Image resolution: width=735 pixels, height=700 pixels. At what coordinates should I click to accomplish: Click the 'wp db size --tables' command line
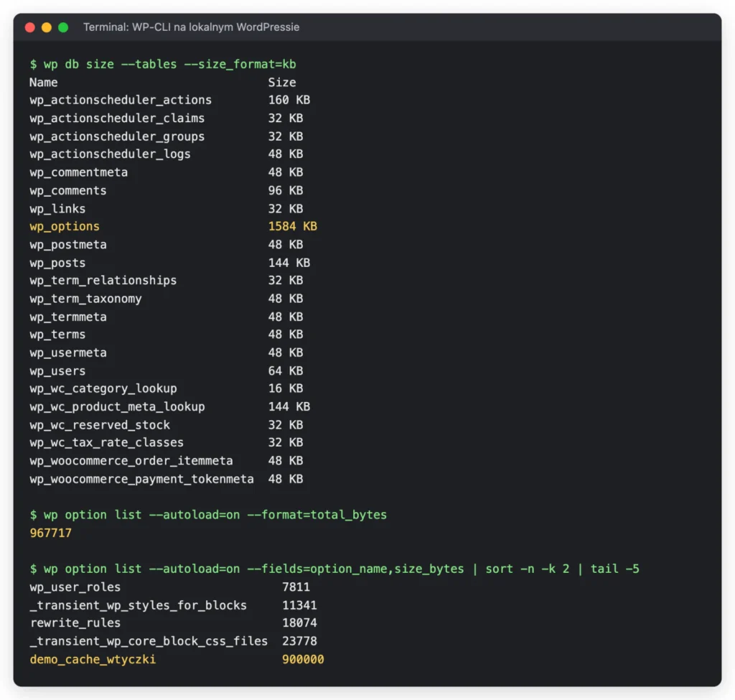coord(163,64)
